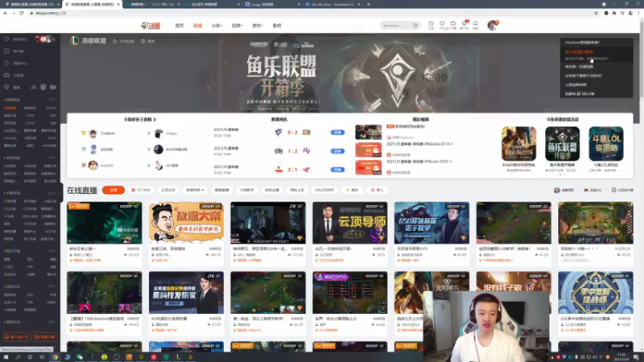Select the 直播 navigation item
This screenshot has height=362, width=644.
click(x=197, y=26)
